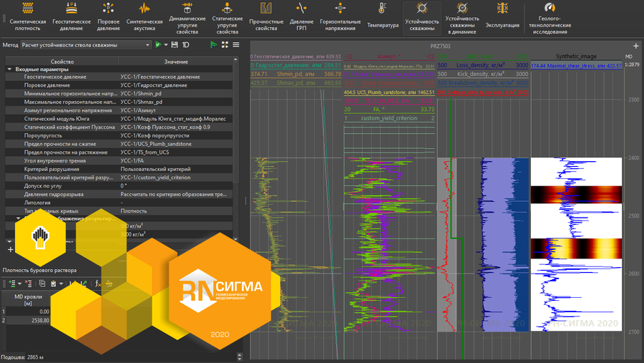Click the save icon in method toolbar
644x363 pixels.
point(175,45)
